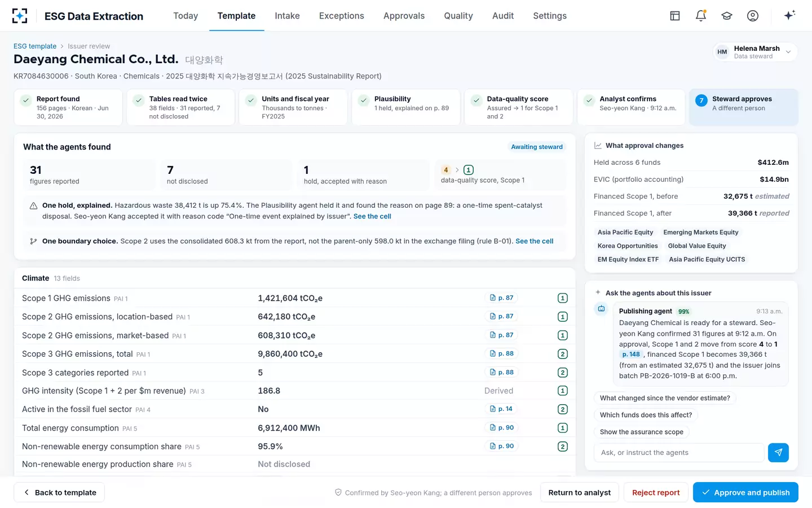
Task: Click Back to template button
Action: (59, 492)
